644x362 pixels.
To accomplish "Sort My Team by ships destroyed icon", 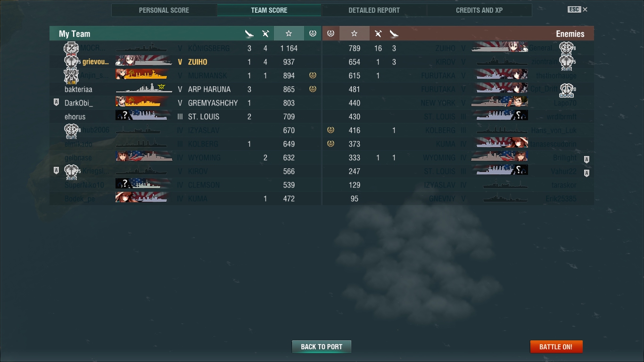I will pyautogui.click(x=249, y=33).
